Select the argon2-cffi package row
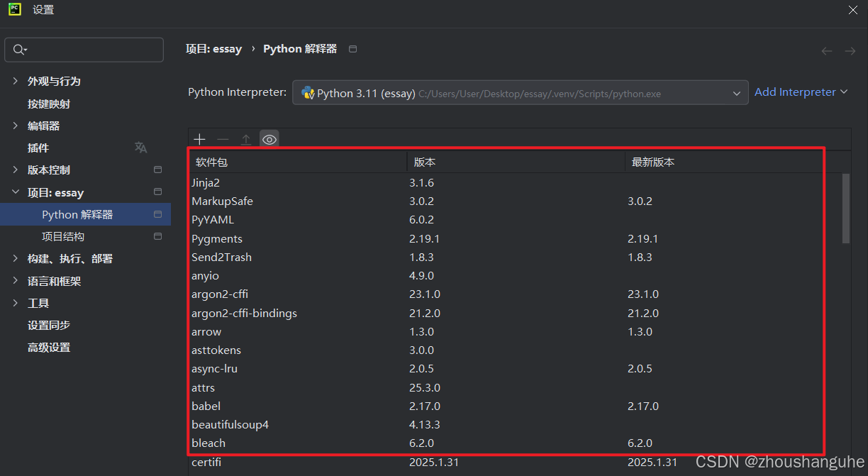 tap(514, 294)
